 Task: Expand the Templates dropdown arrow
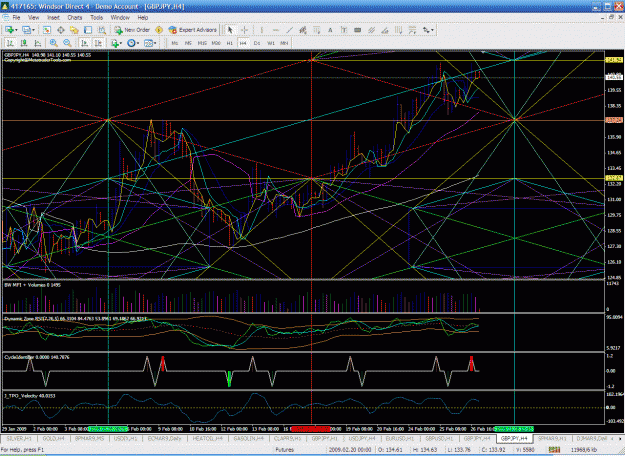pos(155,43)
